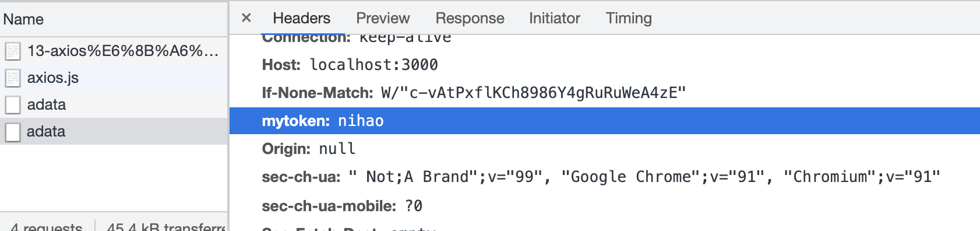Screen dimensions: 980x231
Task: Click the Host: localhost:3000 header line
Action: coord(350,65)
